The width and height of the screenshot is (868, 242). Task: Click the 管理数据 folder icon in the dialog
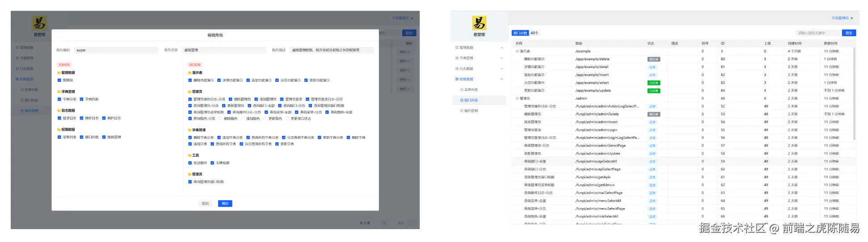[59, 73]
